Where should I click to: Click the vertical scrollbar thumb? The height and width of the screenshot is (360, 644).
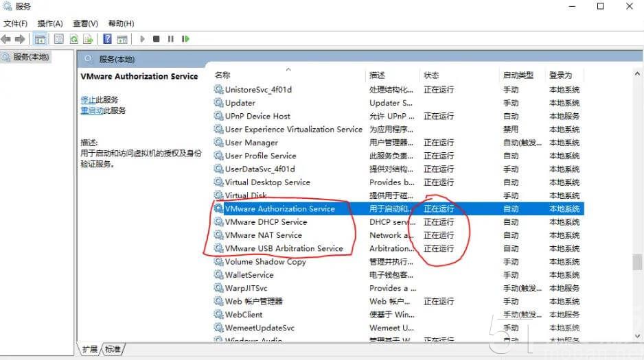(637, 263)
